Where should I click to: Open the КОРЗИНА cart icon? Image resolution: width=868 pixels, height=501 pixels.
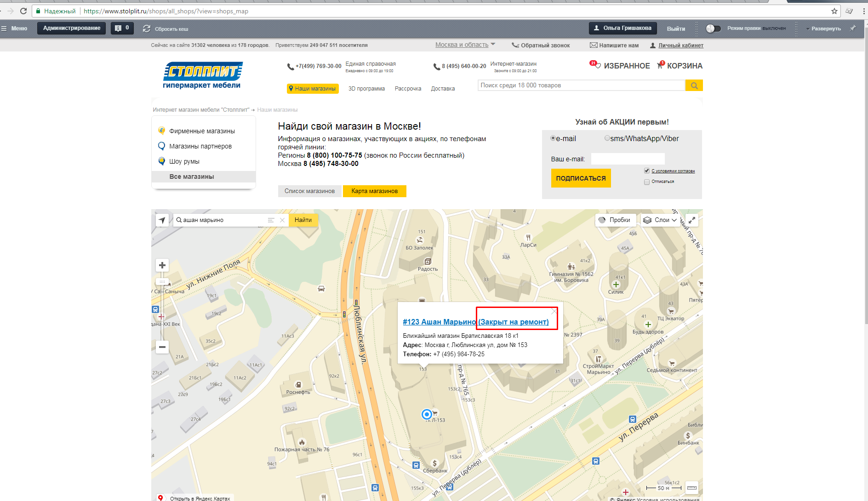tap(661, 65)
